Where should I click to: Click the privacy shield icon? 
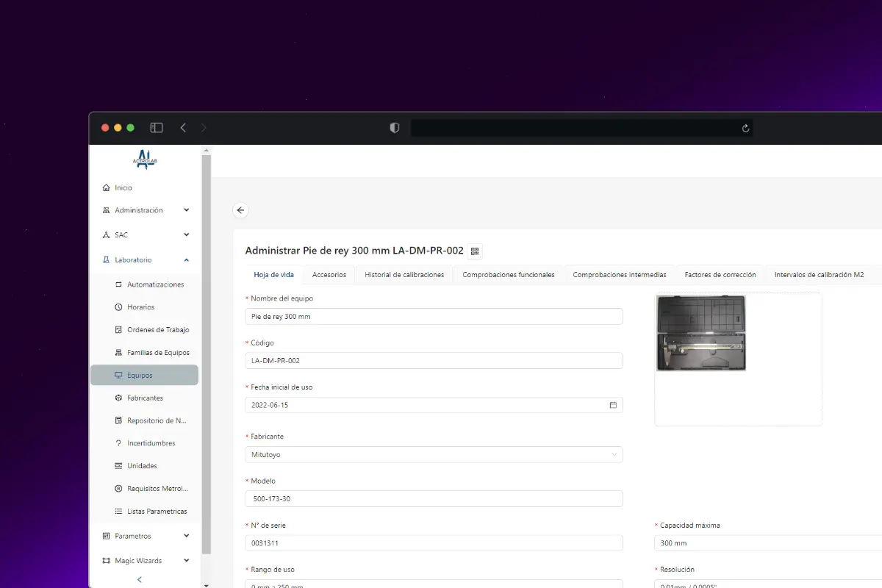coord(395,128)
